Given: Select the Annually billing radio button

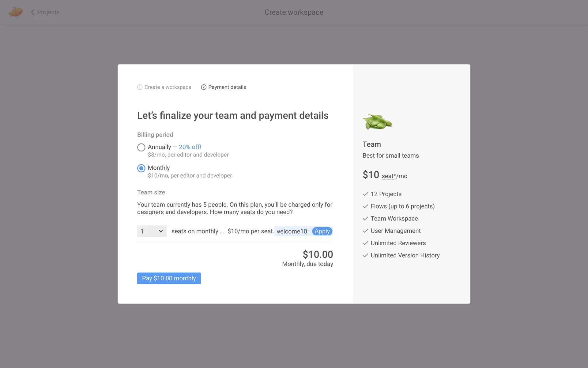Looking at the screenshot, I should click(141, 148).
